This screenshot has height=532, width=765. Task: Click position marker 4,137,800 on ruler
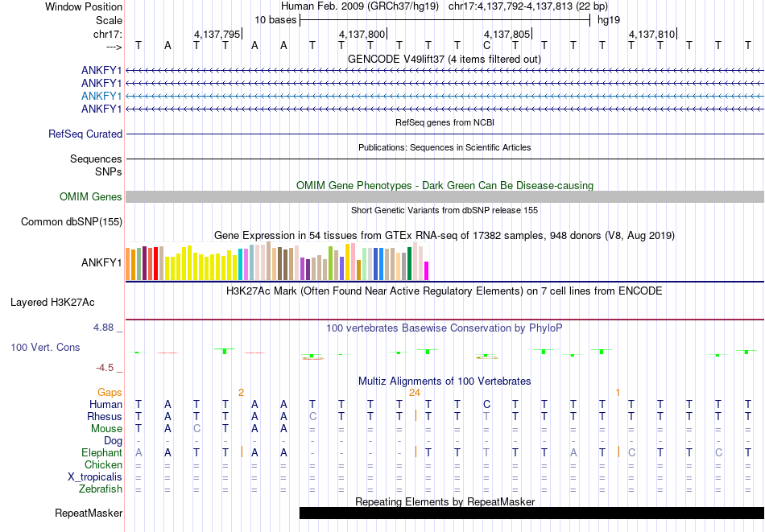click(x=362, y=35)
